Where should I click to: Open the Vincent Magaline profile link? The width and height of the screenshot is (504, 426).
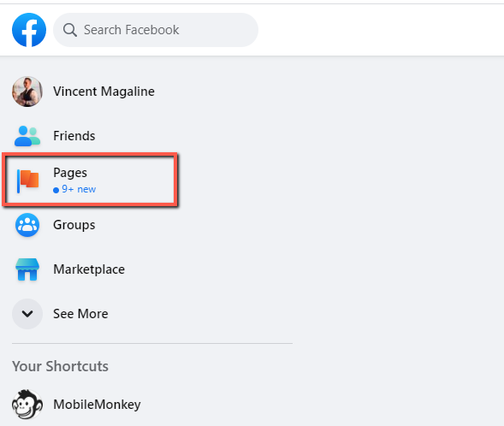104,92
